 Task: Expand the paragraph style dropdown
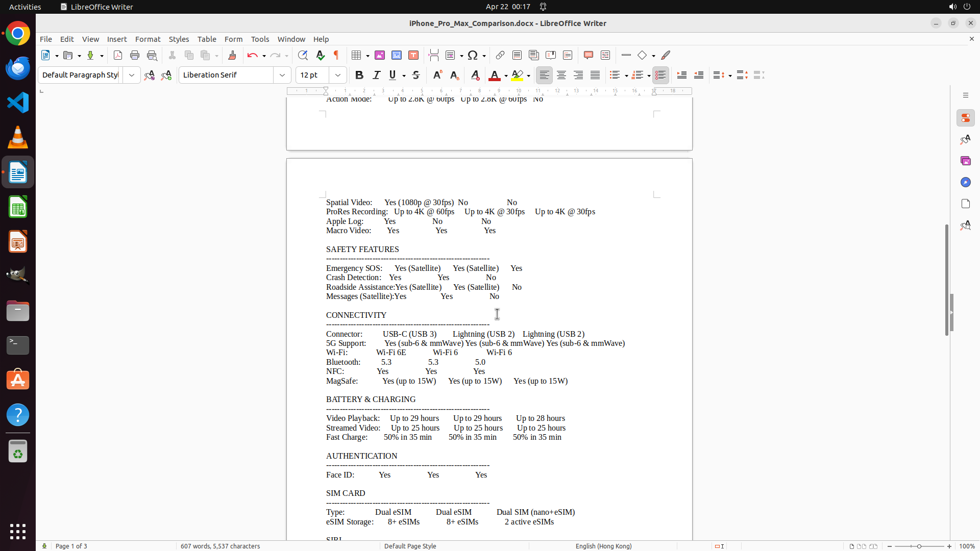[x=132, y=75]
